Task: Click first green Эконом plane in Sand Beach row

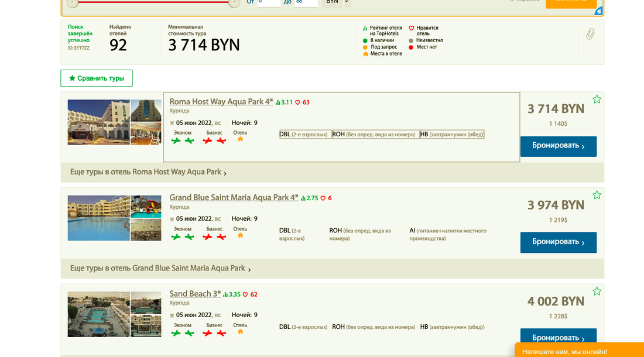Action: (176, 333)
